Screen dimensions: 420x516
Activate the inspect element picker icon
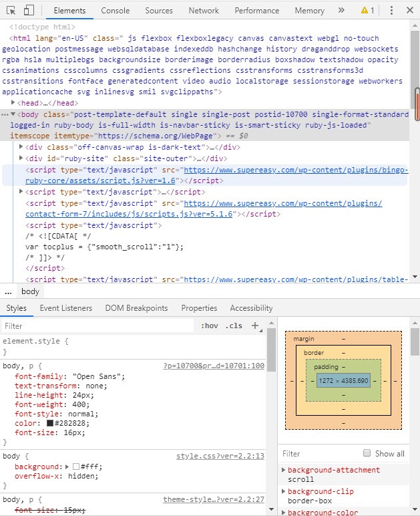click(11, 11)
